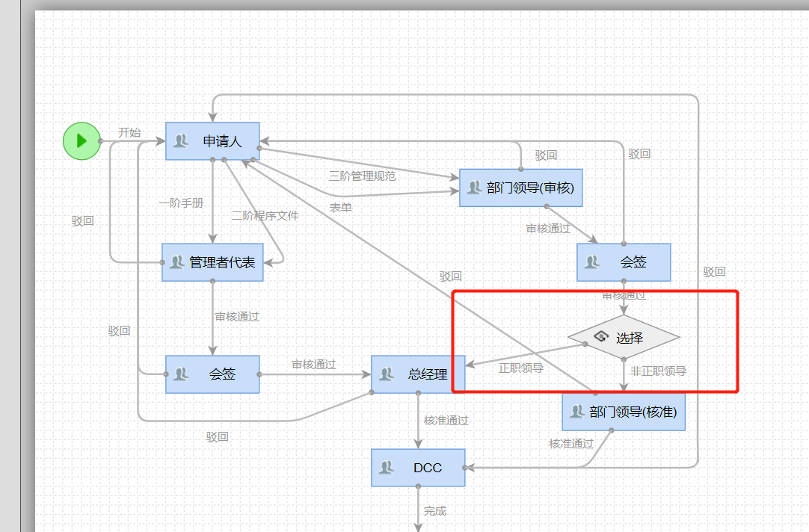Select the 二阶程序文件 edge label
Screen dimensions: 809x532
coord(265,215)
